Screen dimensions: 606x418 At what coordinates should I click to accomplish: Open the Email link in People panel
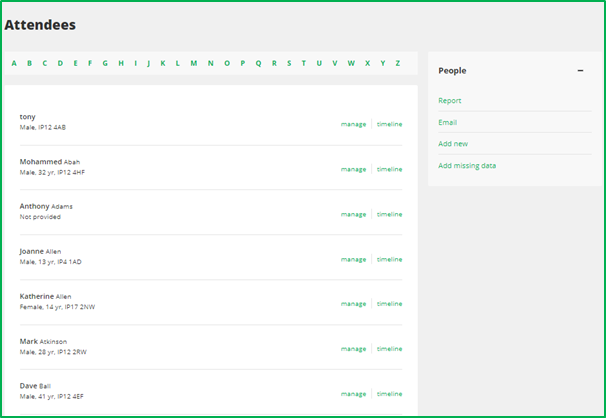point(448,122)
